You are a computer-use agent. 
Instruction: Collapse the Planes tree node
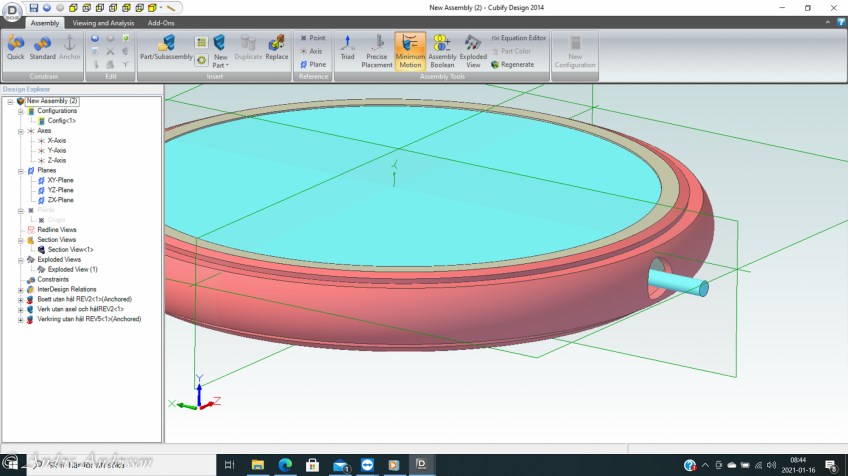(x=21, y=170)
